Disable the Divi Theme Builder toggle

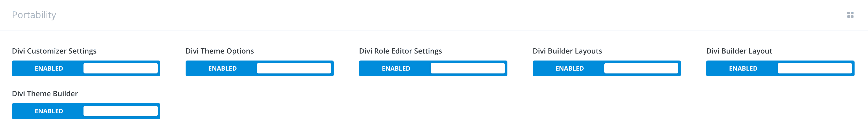point(86,111)
